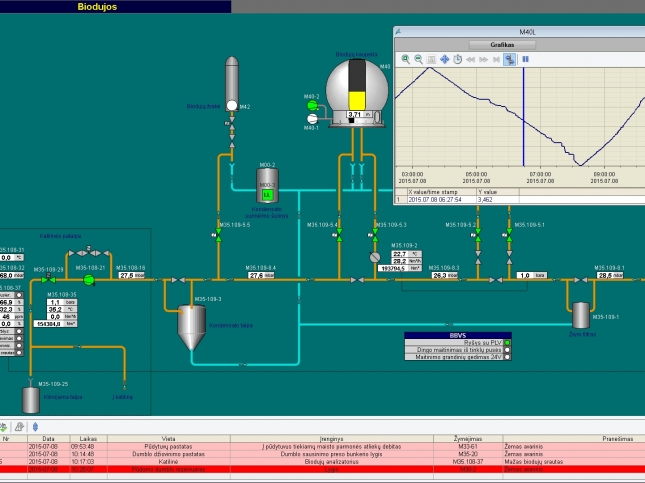The width and height of the screenshot is (645, 483).
Task: Sort alarms by the Įrenginys column header
Action: (x=332, y=439)
